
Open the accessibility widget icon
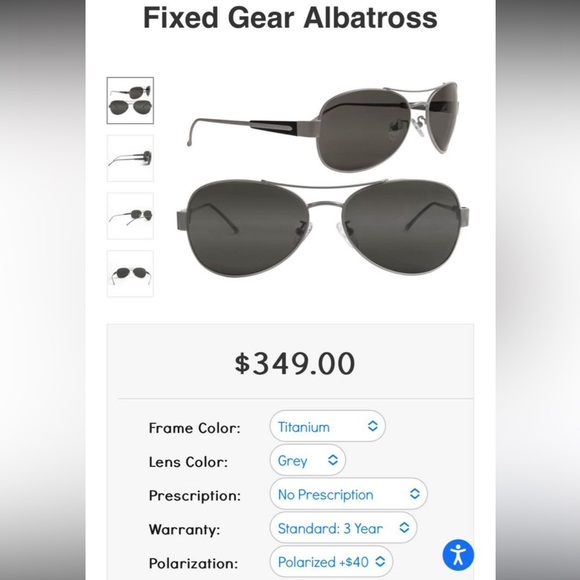tap(458, 555)
